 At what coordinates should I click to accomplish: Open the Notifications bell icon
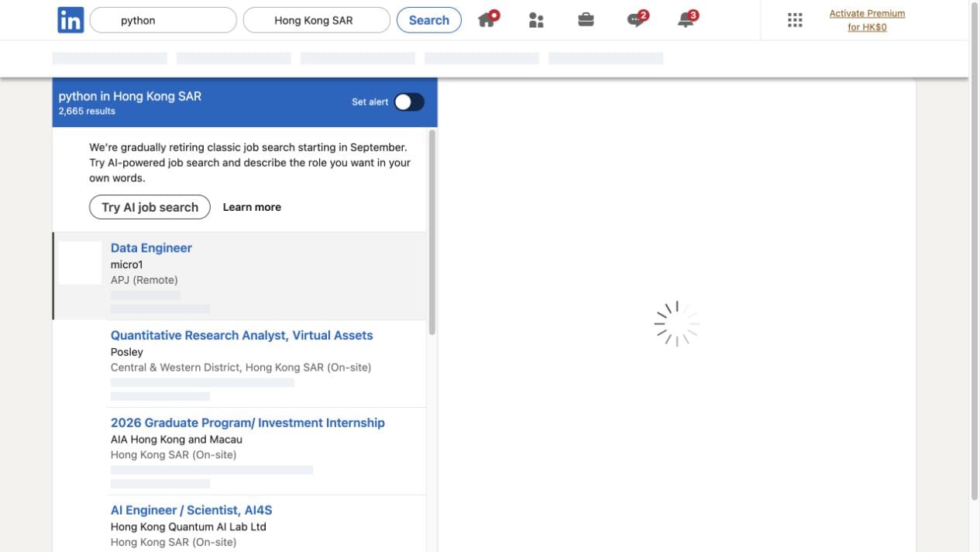(x=686, y=19)
